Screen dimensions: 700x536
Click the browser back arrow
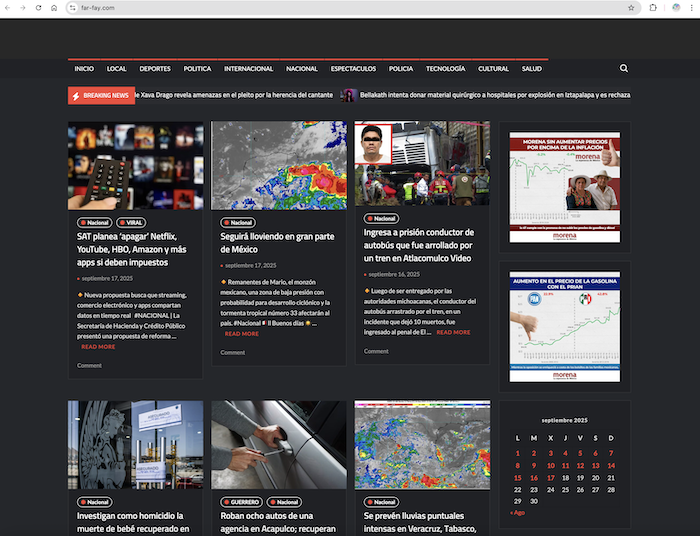8,7
